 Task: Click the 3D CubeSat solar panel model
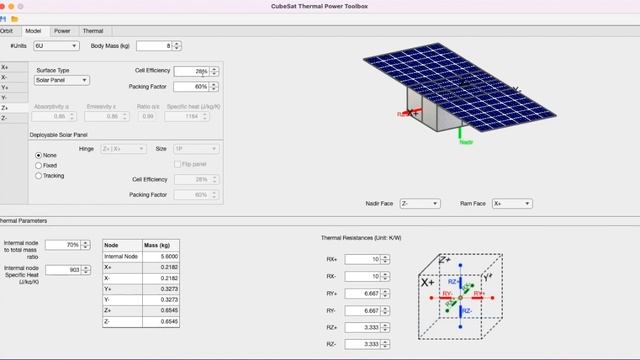click(x=460, y=87)
